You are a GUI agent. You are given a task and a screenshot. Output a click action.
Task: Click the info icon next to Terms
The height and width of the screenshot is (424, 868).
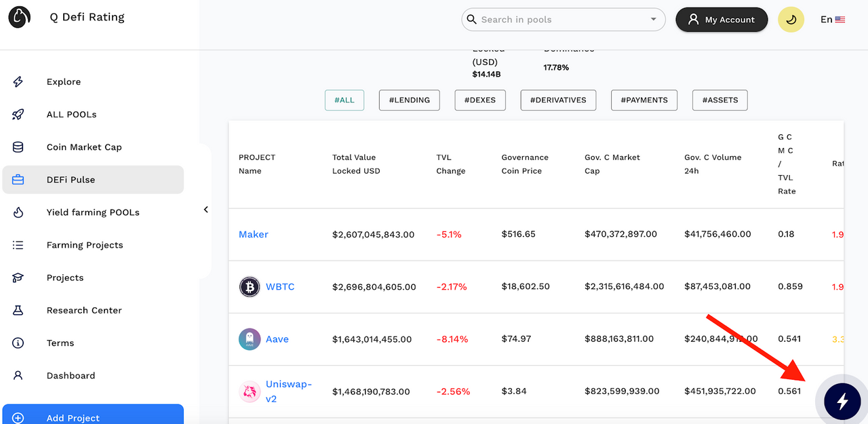[18, 343]
